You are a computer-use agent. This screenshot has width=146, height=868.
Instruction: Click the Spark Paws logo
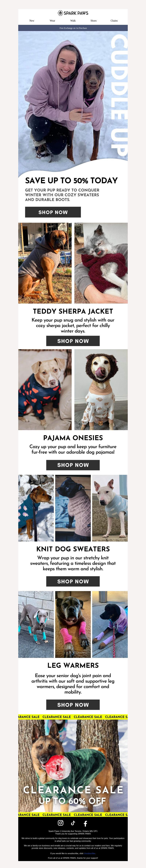tap(73, 13)
